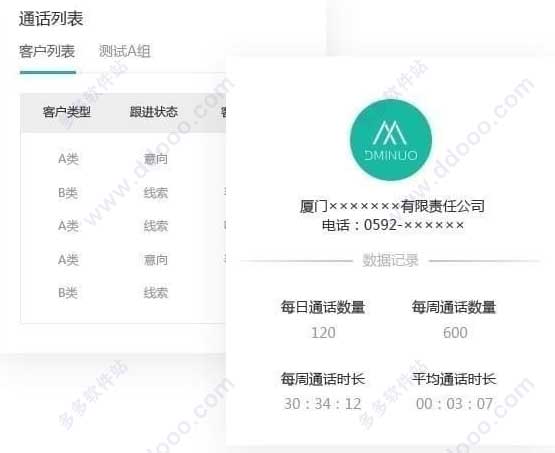The height and width of the screenshot is (453, 555).
Task: Click the 每日通话数量 value 120
Action: (324, 333)
